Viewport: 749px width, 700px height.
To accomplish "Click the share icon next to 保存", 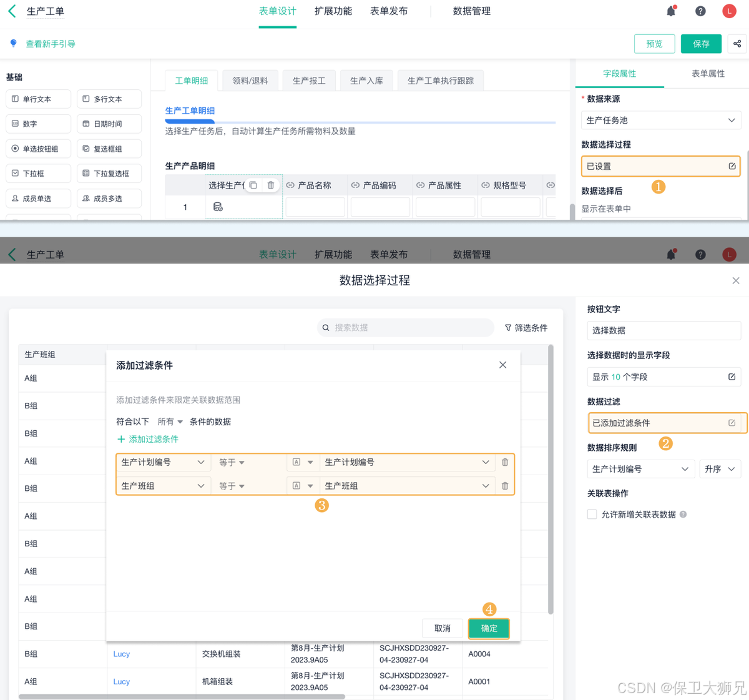I will (737, 44).
